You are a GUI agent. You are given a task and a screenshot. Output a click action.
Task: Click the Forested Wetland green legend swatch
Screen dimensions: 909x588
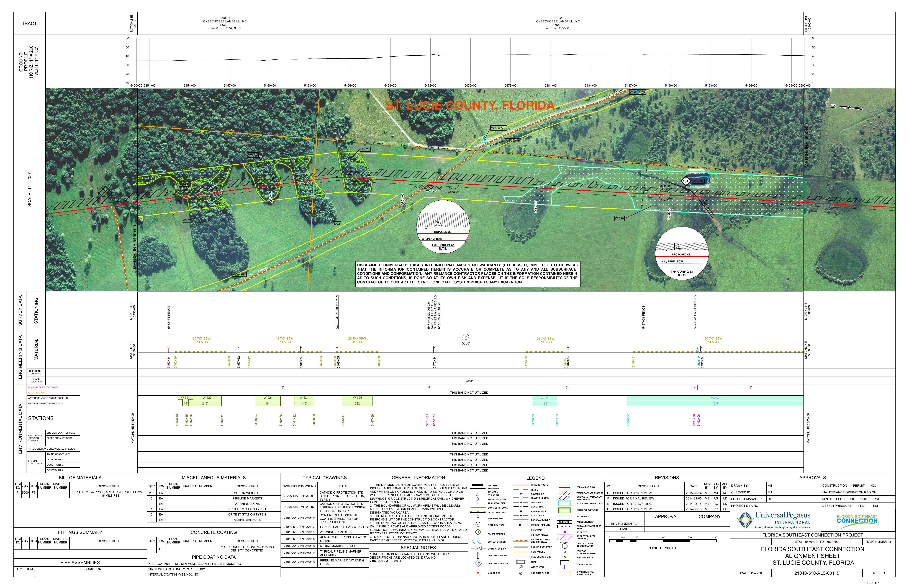click(x=564, y=510)
